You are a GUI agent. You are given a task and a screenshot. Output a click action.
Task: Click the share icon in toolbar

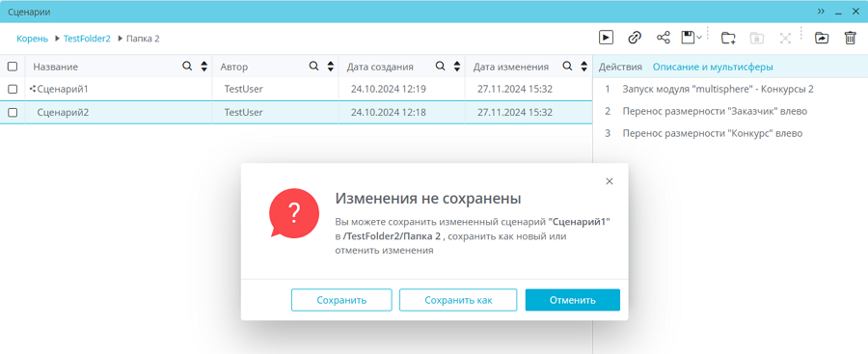click(x=664, y=38)
